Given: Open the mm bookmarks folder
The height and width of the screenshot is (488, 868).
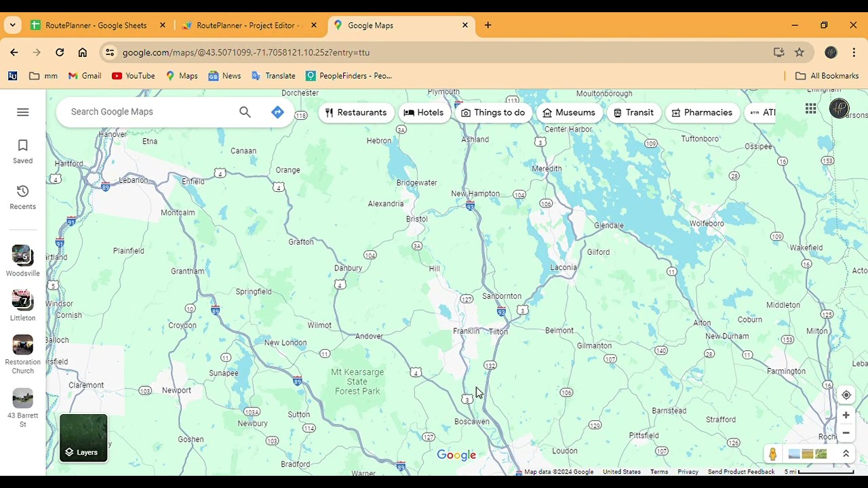Looking at the screenshot, I should 43,76.
